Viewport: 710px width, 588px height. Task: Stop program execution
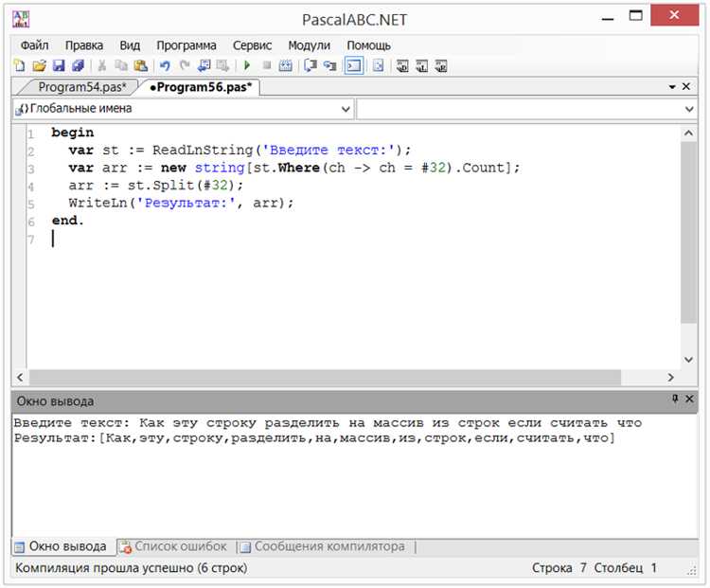tap(267, 66)
